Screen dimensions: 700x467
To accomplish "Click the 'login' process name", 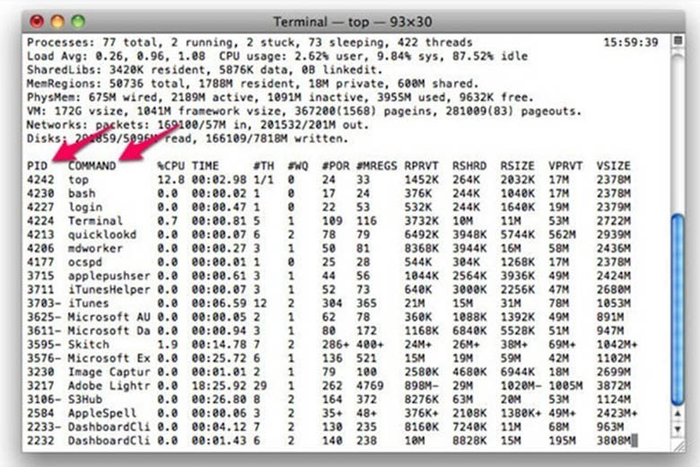I will [85, 207].
